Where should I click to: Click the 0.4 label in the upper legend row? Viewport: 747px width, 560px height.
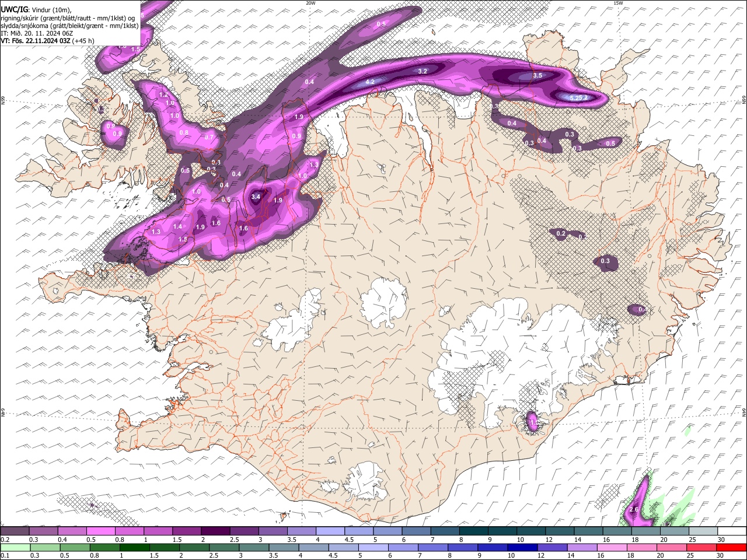62,539
